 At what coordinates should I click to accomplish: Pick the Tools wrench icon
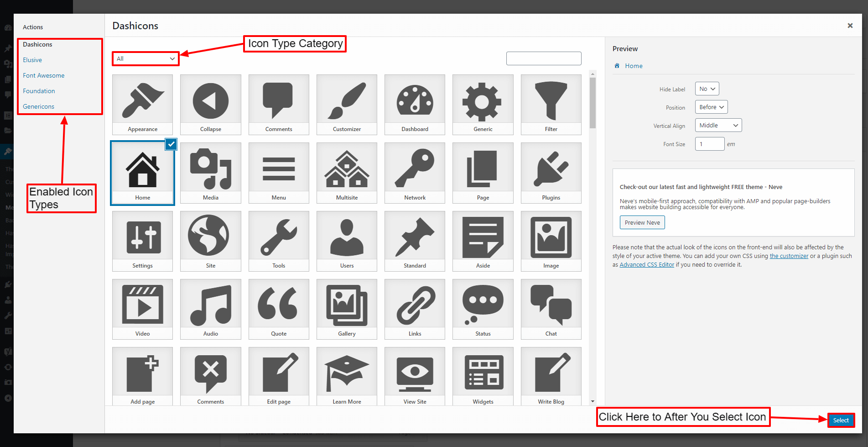(x=279, y=241)
